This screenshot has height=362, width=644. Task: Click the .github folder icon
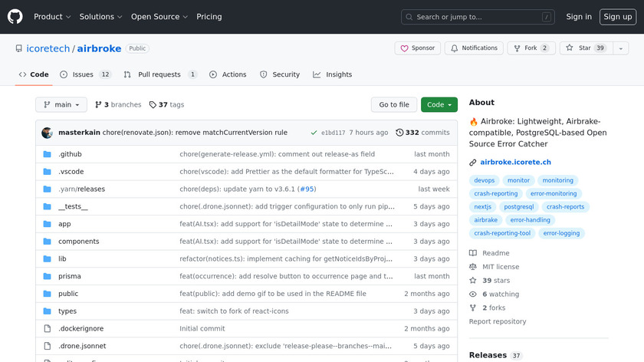tap(48, 154)
